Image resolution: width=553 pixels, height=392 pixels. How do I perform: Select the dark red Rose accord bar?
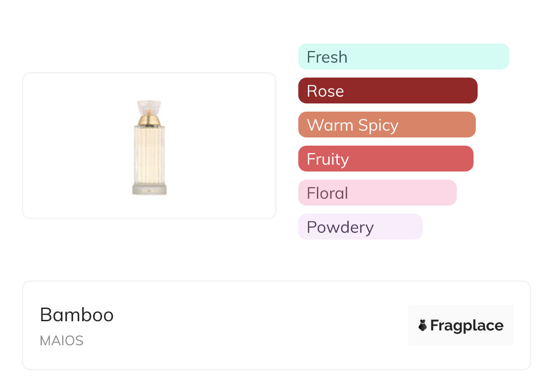[388, 91]
